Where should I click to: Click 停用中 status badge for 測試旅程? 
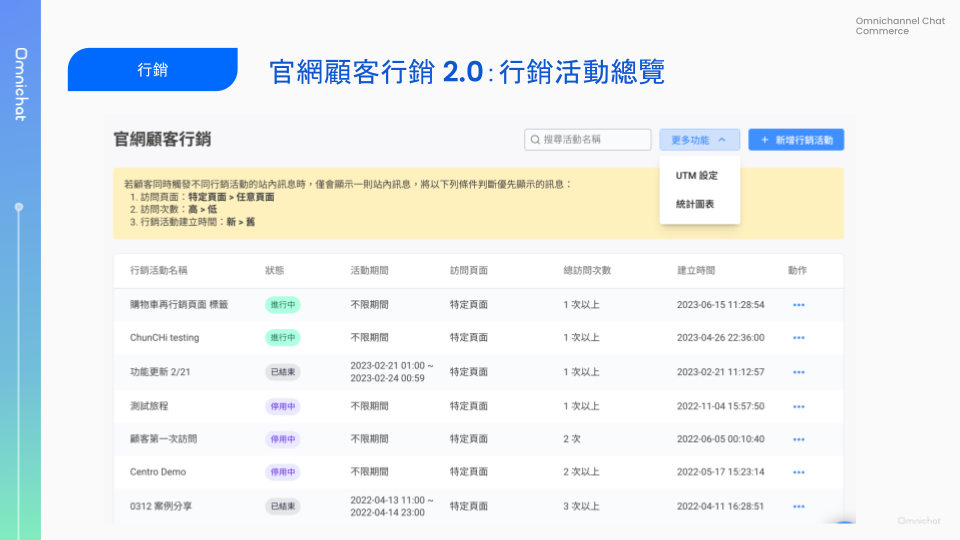pyautogui.click(x=283, y=407)
